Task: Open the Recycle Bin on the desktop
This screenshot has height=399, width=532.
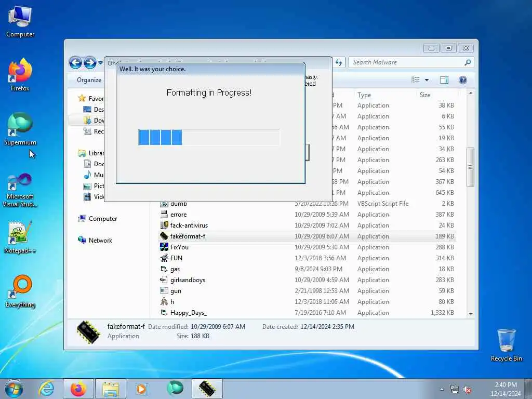Action: click(x=506, y=345)
